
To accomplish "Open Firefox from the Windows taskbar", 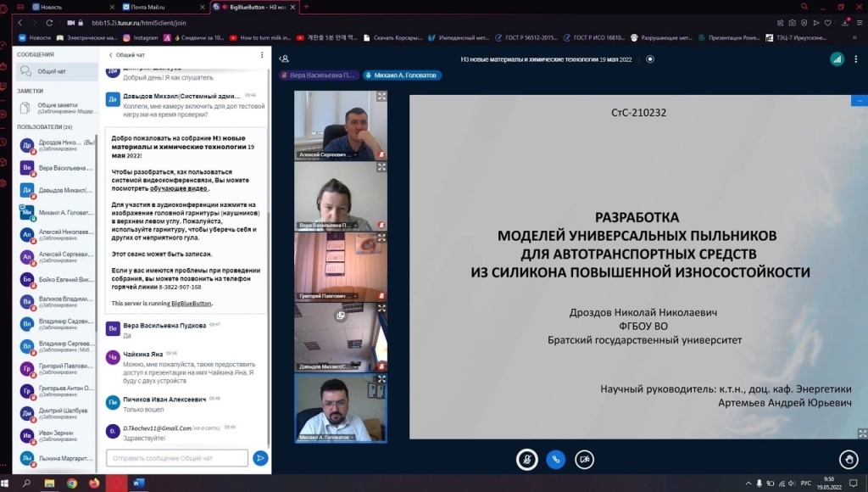I will [94, 484].
